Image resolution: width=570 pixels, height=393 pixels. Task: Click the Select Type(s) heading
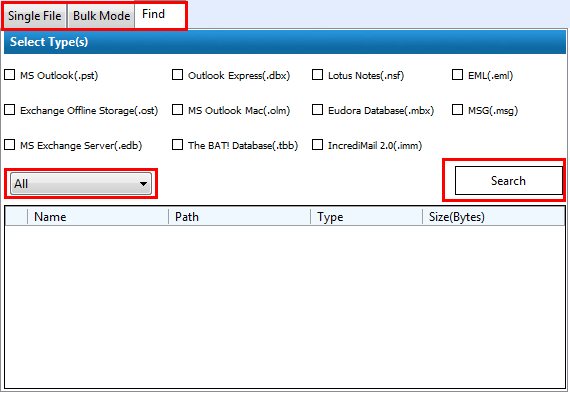coord(49,42)
